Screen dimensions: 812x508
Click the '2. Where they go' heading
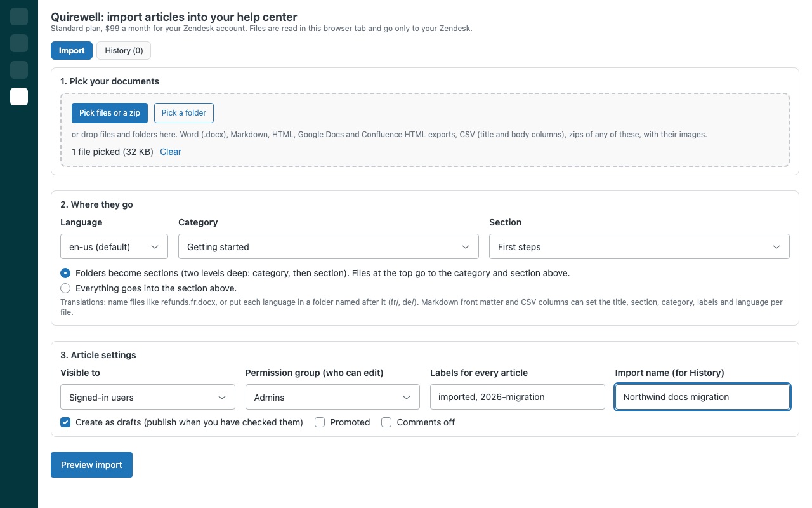pos(96,204)
